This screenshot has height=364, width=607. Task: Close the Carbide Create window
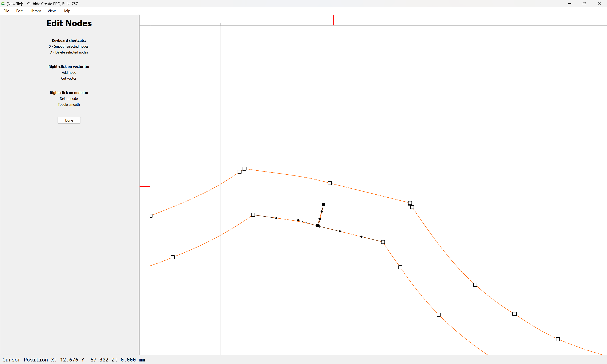[599, 4]
